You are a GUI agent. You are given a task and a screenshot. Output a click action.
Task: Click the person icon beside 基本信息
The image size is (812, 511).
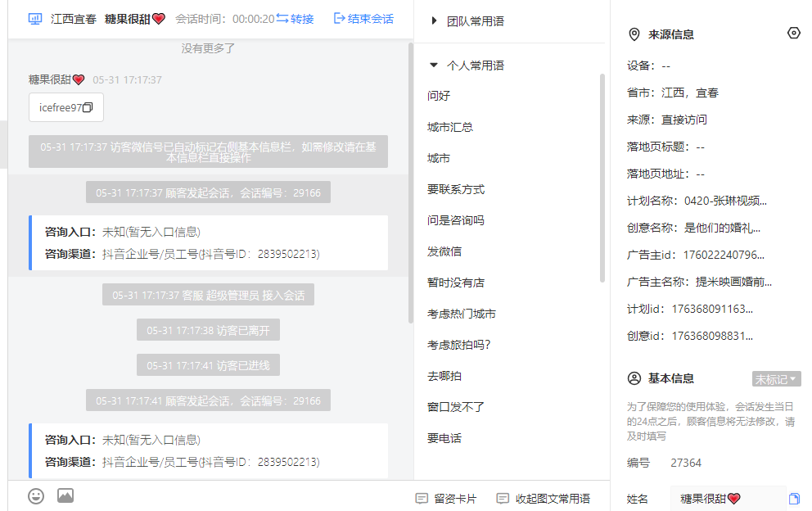(x=634, y=378)
